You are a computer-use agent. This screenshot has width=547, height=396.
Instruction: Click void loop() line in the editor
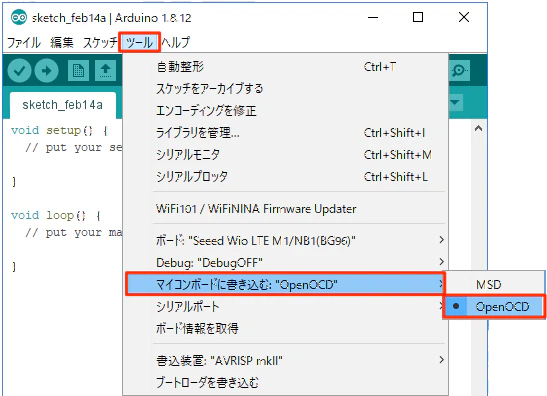pos(56,215)
